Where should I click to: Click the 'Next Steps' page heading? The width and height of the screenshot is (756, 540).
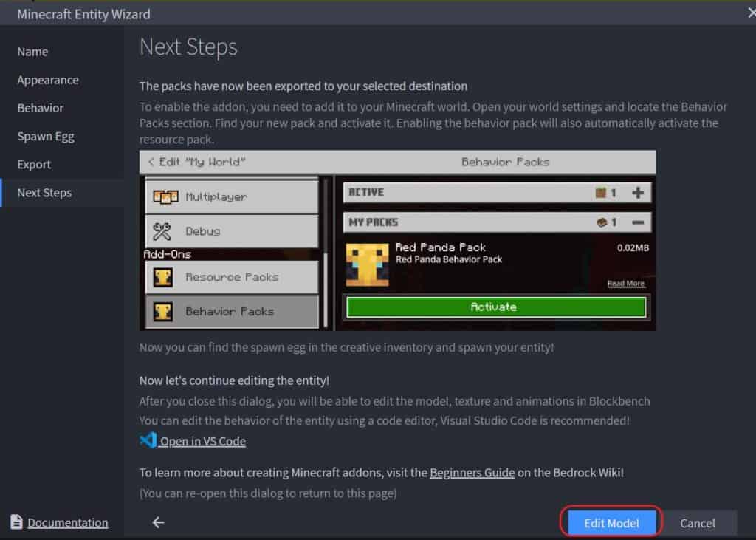pos(188,47)
